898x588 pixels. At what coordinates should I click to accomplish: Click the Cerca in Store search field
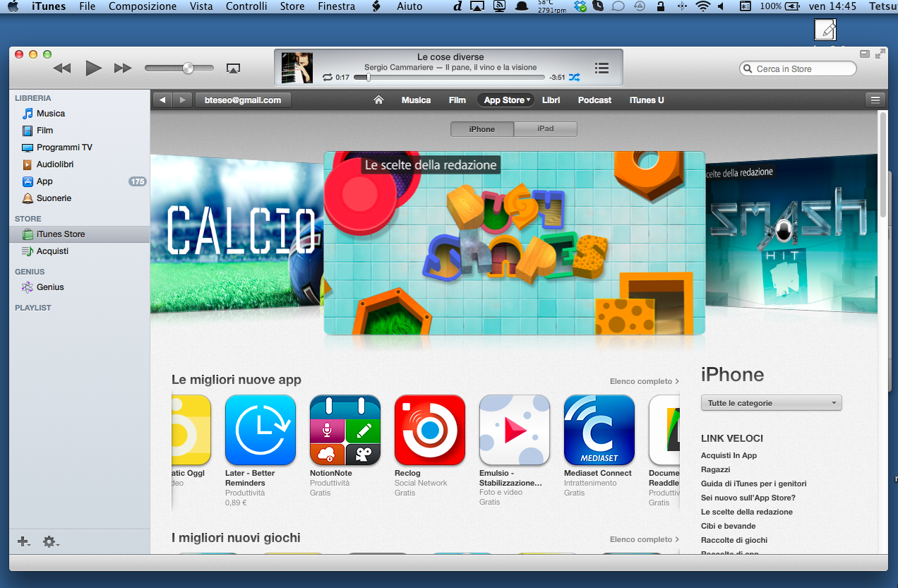click(798, 68)
